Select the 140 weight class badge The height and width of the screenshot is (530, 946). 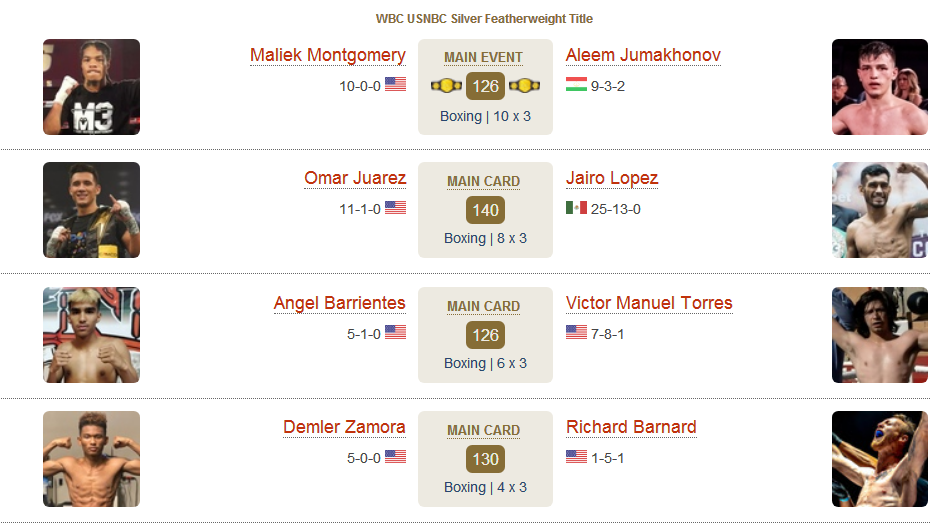[x=485, y=210]
